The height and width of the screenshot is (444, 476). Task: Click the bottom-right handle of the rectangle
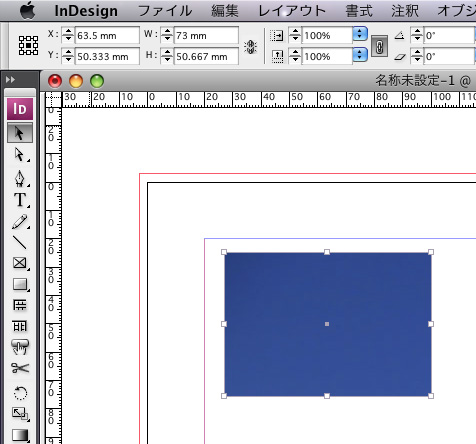[x=431, y=396]
